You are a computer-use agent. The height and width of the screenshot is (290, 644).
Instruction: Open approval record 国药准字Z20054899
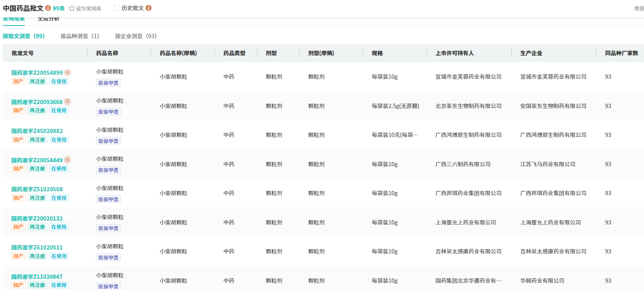coord(37,73)
